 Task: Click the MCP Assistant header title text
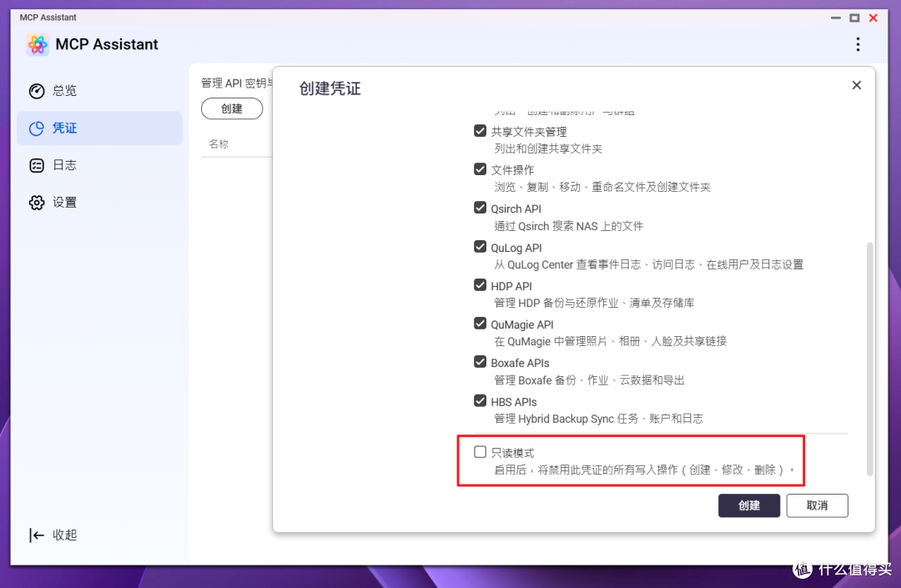coord(107,44)
